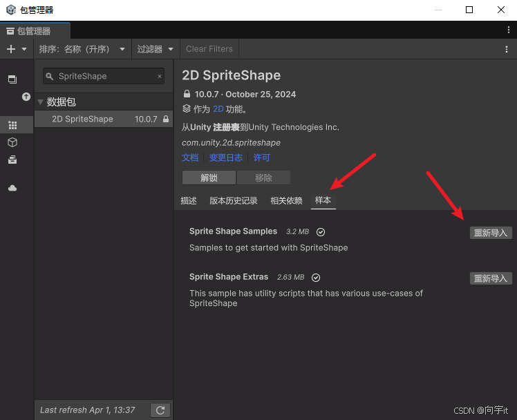The height and width of the screenshot is (420, 517).
Task: Open the 2D feature link
Action: click(x=218, y=109)
